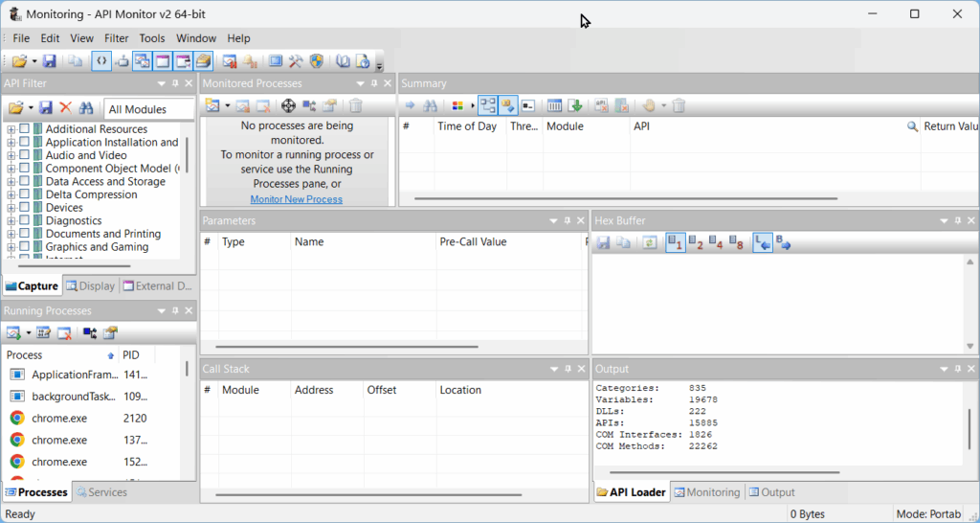Check the Devices checkbox
The height and width of the screenshot is (523, 980).
point(24,207)
